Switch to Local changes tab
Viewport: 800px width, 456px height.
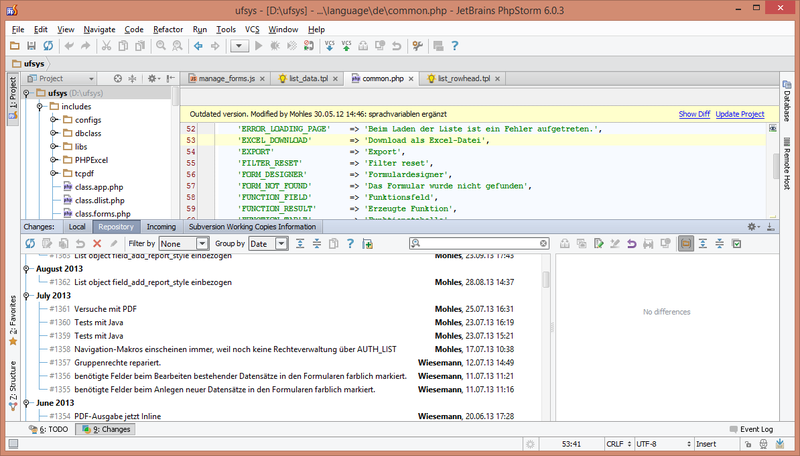[x=77, y=227]
